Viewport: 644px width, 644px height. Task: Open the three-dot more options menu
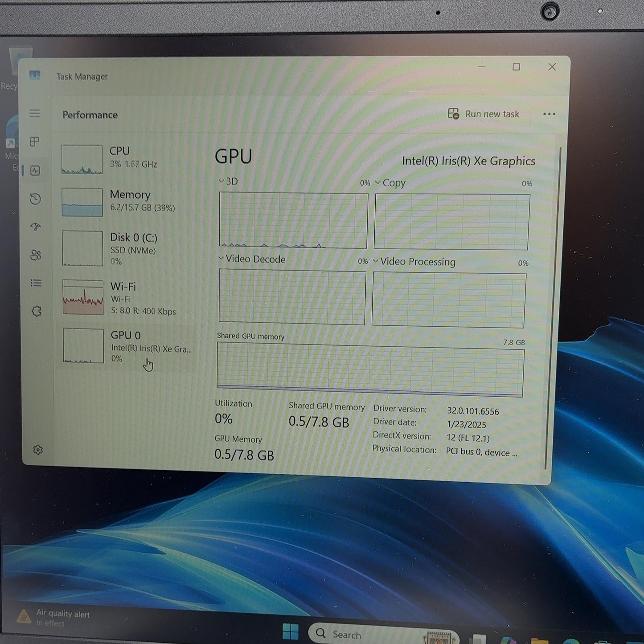point(549,114)
